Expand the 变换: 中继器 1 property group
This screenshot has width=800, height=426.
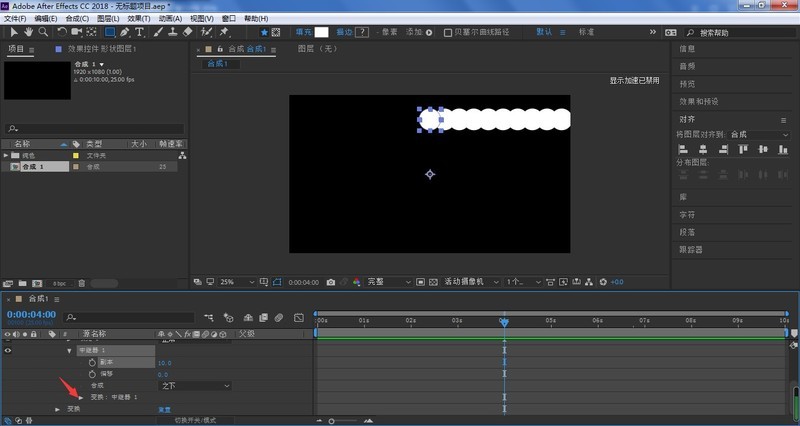pyautogui.click(x=83, y=397)
